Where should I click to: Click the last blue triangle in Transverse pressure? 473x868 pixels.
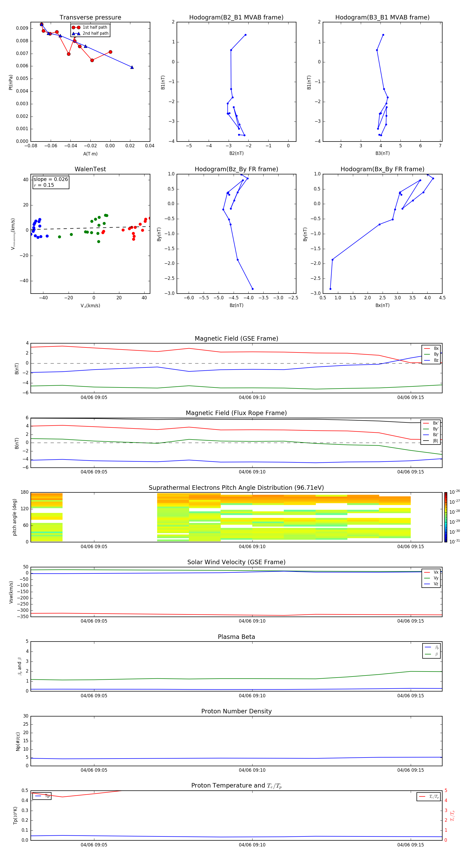point(132,67)
